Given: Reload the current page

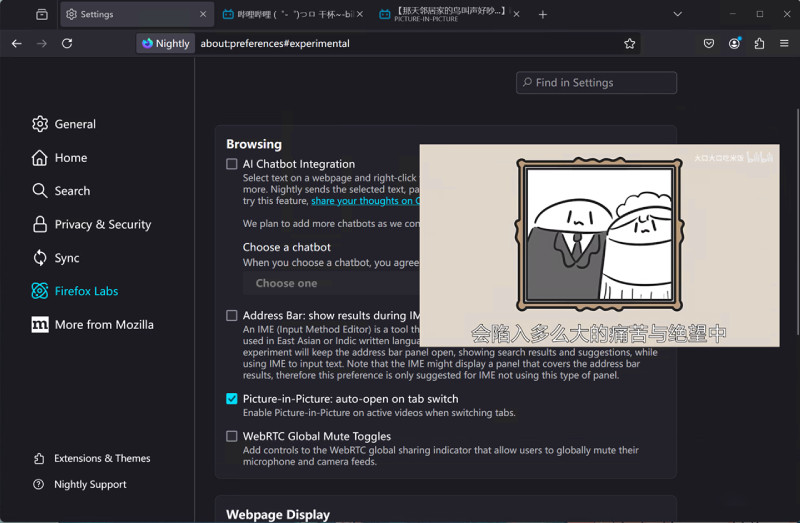Looking at the screenshot, I should [67, 43].
